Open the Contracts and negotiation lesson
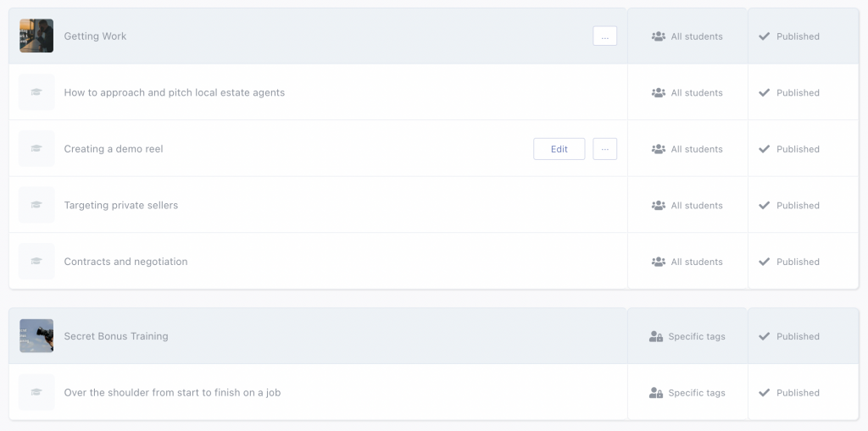This screenshot has height=431, width=868. 125,262
